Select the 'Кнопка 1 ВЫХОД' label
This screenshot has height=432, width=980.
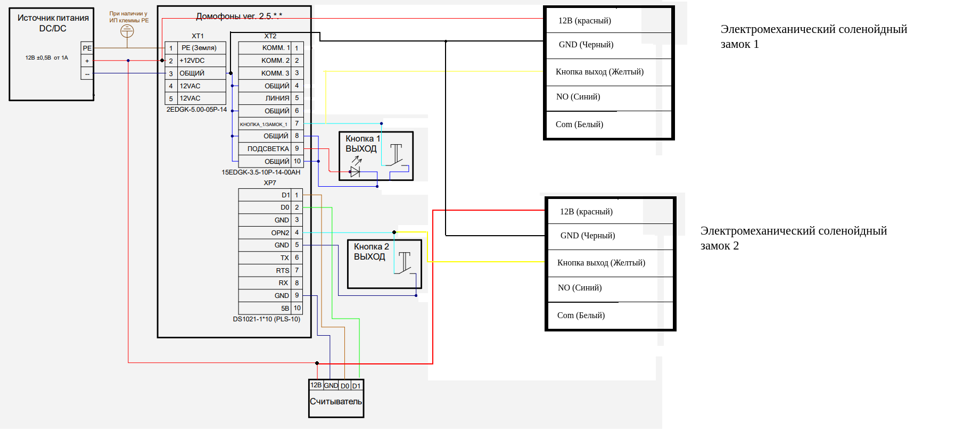click(x=363, y=144)
